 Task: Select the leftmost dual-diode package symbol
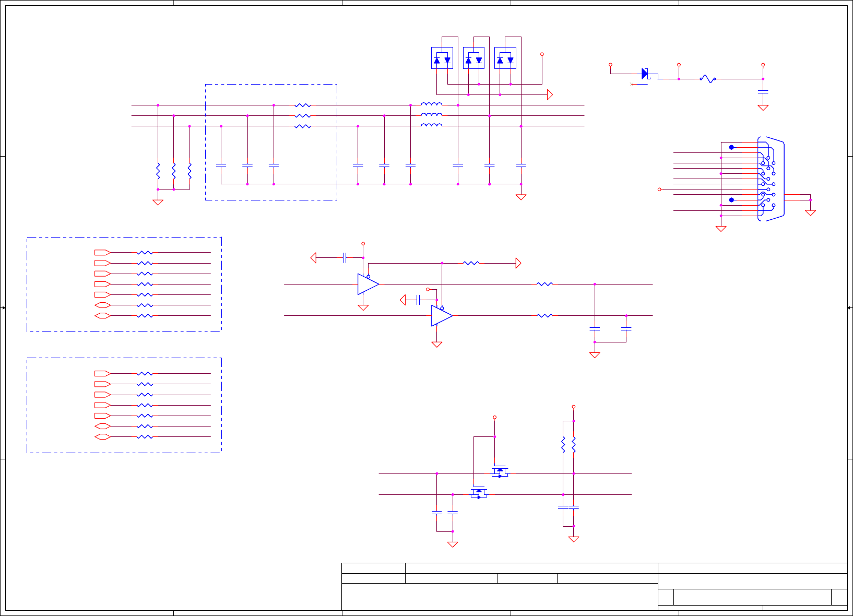442,58
